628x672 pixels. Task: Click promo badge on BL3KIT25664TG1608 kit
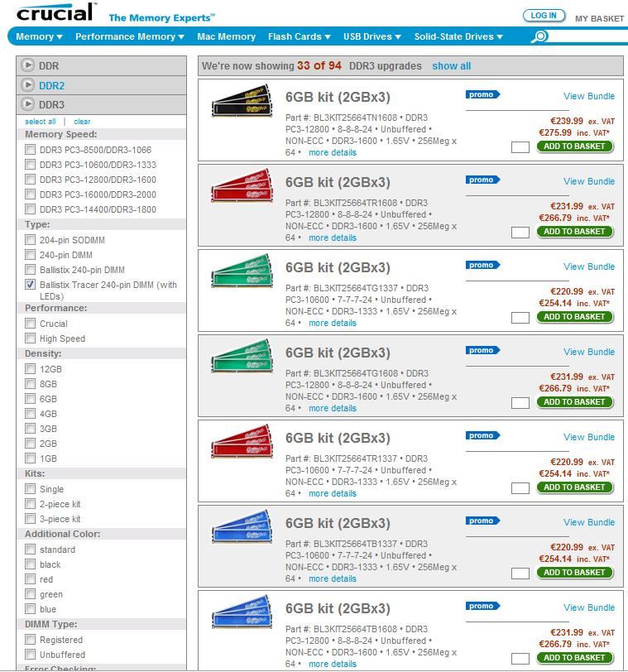[x=482, y=351]
